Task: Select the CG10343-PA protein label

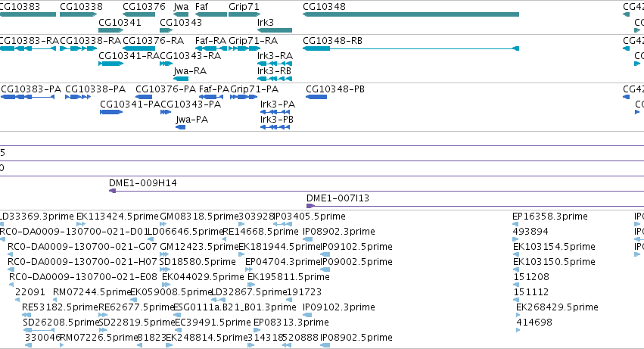Action: point(191,104)
